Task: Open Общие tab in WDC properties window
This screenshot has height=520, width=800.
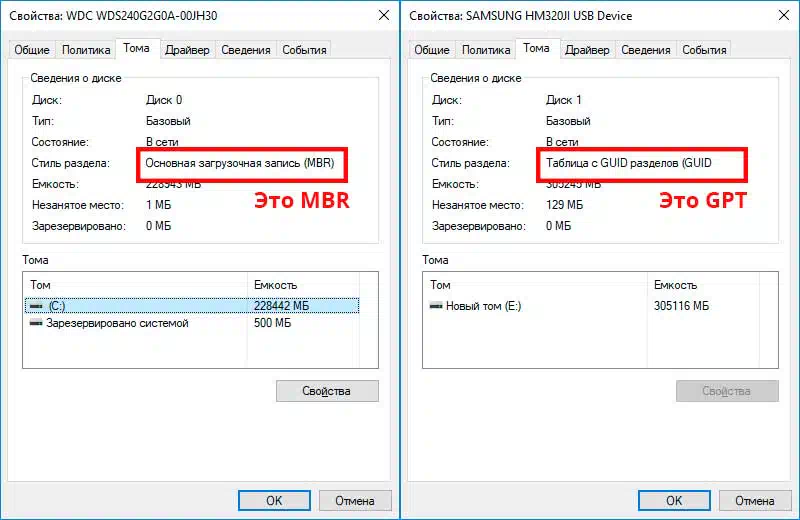Action: (x=32, y=50)
